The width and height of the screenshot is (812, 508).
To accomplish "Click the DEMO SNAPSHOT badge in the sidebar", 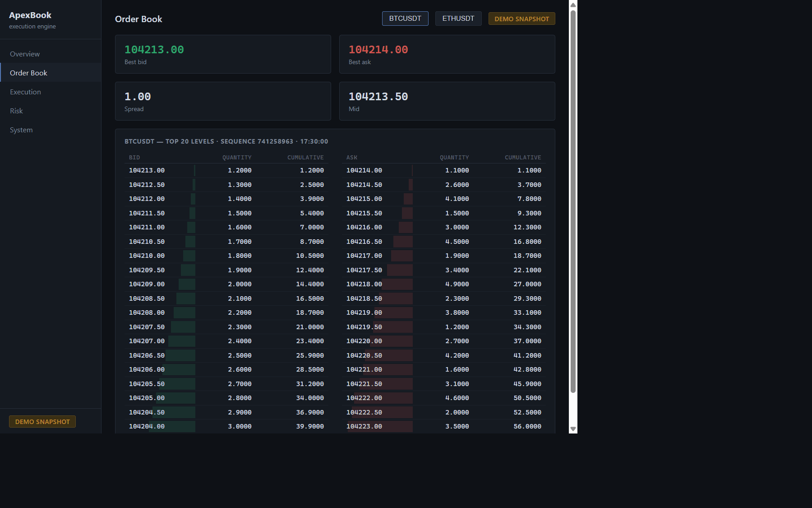I will pos(42,421).
